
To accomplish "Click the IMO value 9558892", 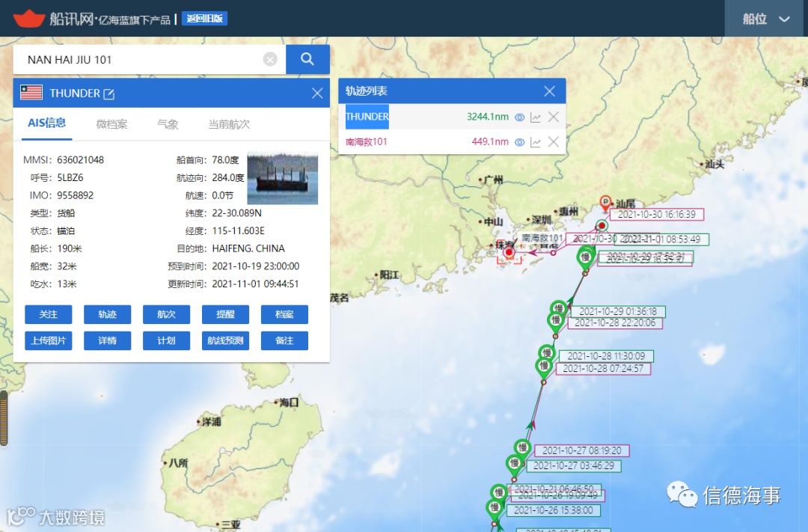I will pos(76,195).
